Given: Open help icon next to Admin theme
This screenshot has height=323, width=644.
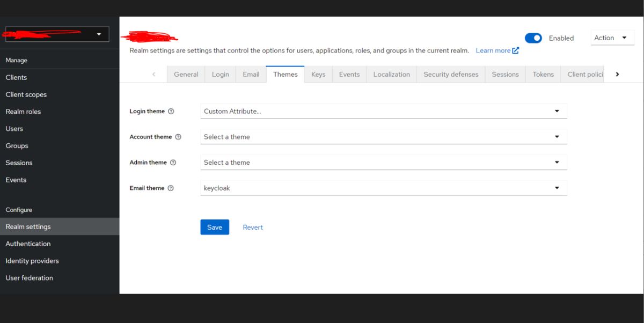Looking at the screenshot, I should [x=173, y=163].
